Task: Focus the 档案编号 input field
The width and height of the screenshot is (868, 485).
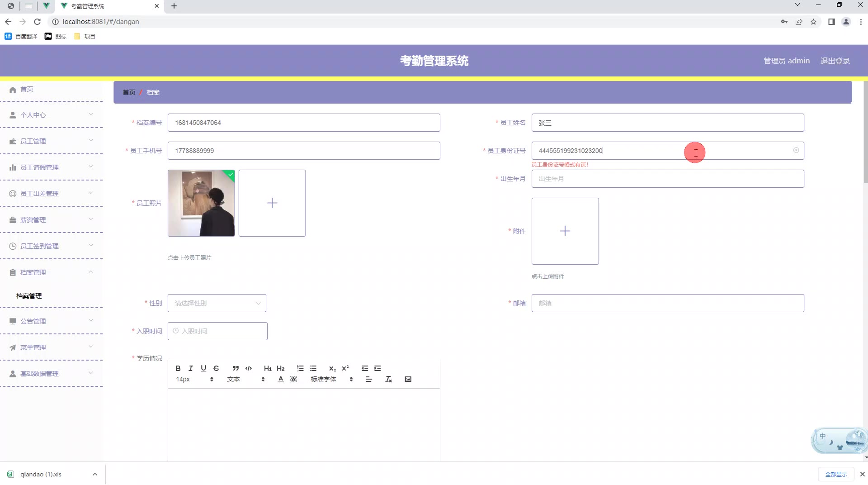Action: tap(304, 123)
